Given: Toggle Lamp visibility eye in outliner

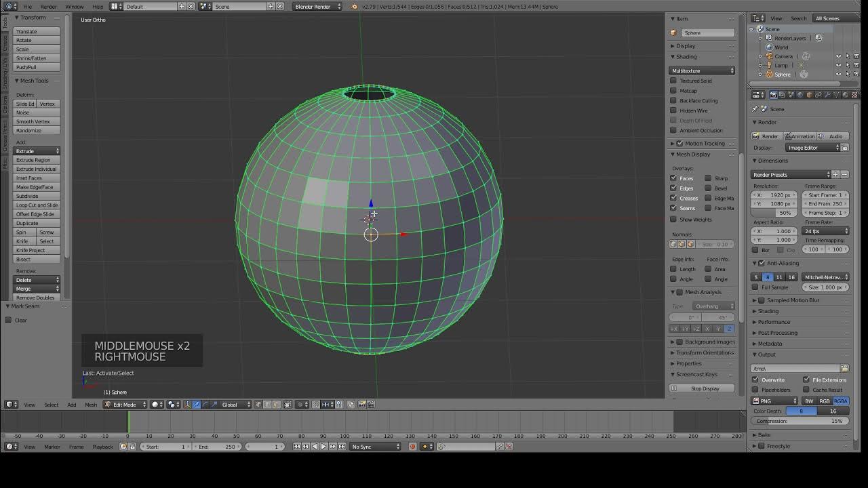Looking at the screenshot, I should click(838, 65).
